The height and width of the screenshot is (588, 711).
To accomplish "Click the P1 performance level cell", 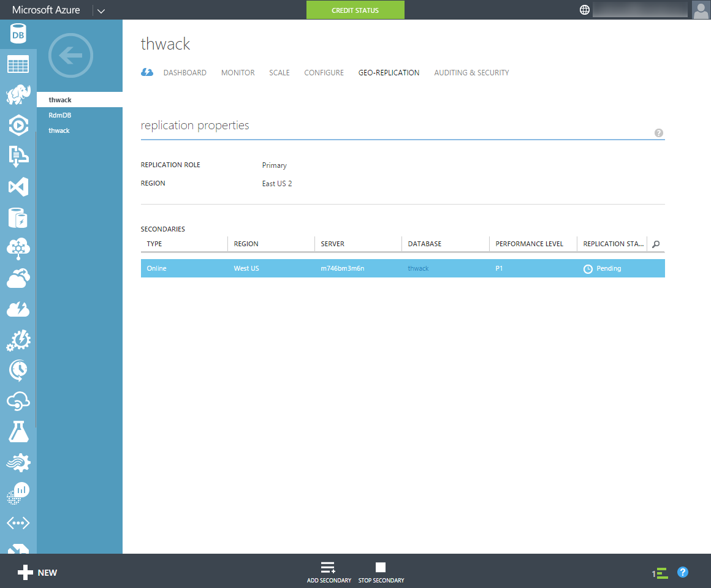I will [x=499, y=268].
